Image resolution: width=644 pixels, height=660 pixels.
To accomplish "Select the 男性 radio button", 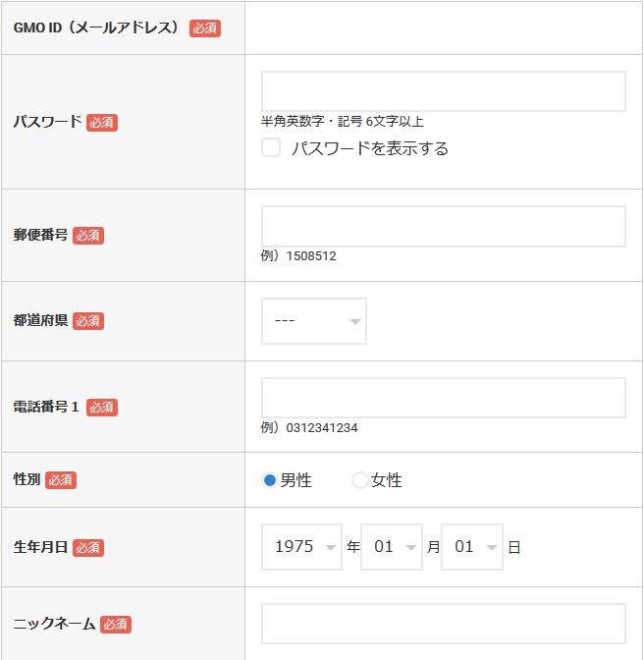I will click(x=269, y=480).
